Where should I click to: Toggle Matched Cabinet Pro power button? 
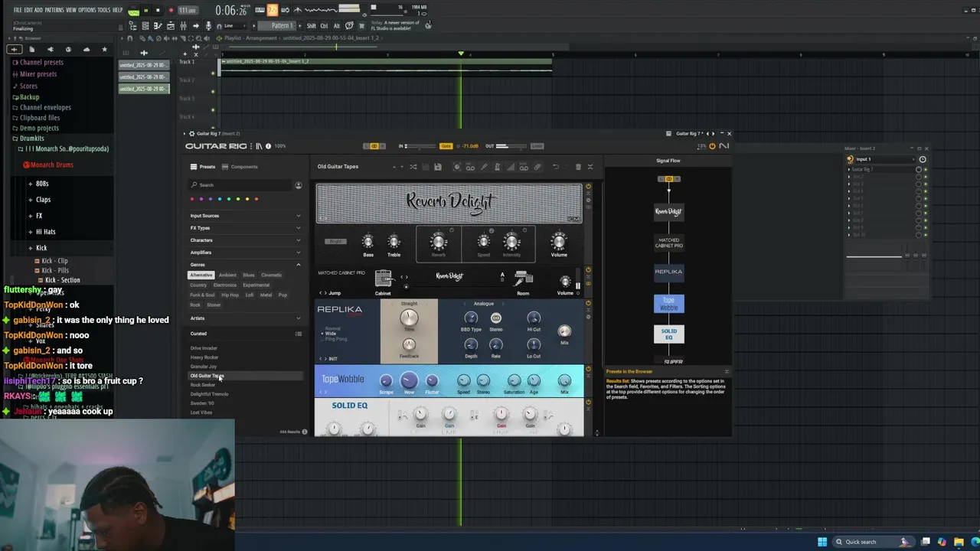(x=588, y=270)
